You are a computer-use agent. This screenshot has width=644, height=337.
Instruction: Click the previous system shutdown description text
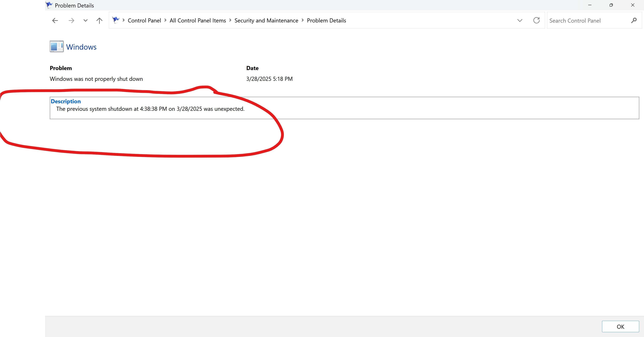coord(150,109)
